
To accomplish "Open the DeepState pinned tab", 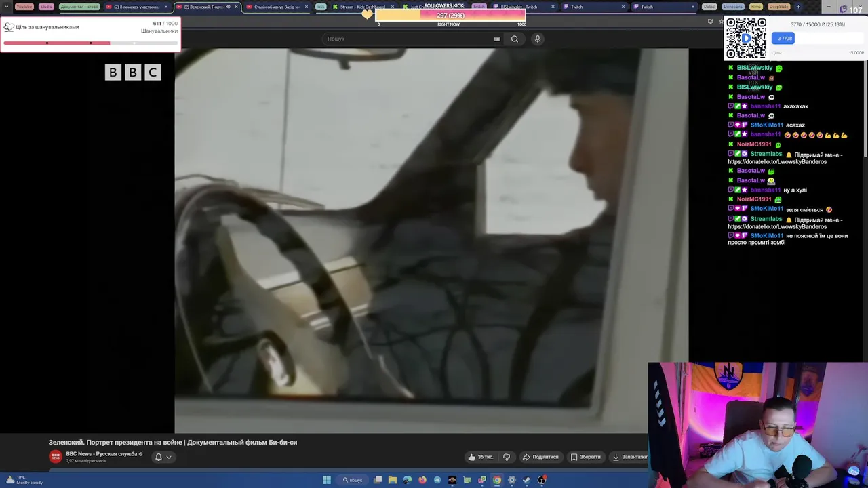I will tap(778, 7).
